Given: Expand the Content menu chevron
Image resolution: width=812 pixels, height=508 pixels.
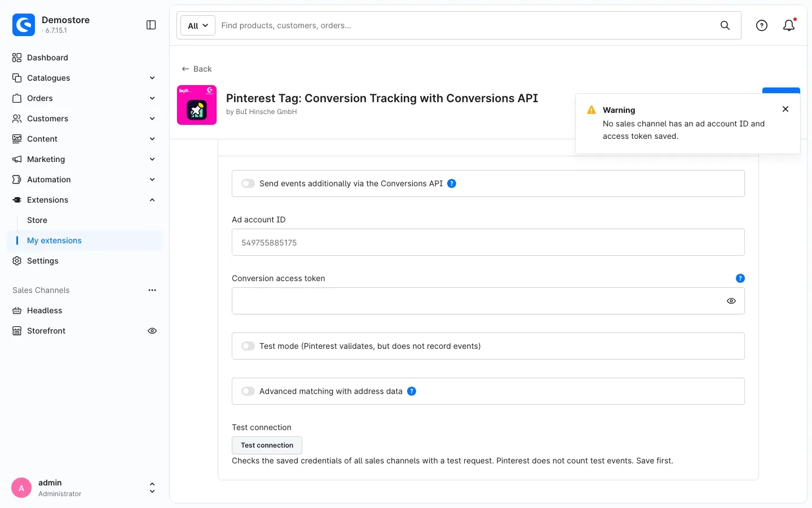Looking at the screenshot, I should tap(152, 139).
